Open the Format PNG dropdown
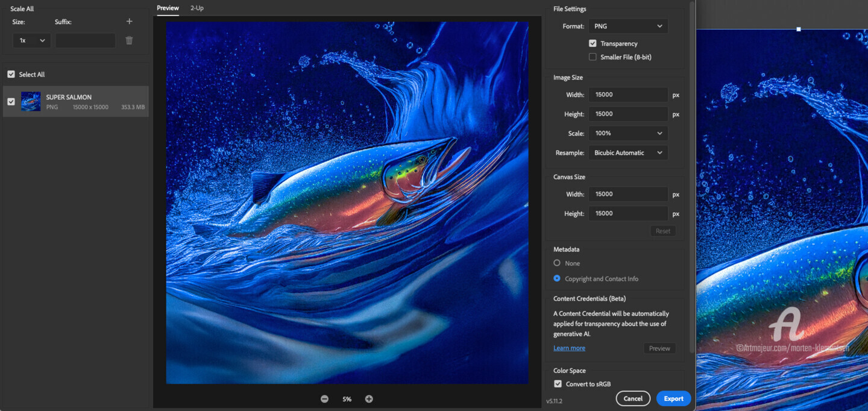 628,27
